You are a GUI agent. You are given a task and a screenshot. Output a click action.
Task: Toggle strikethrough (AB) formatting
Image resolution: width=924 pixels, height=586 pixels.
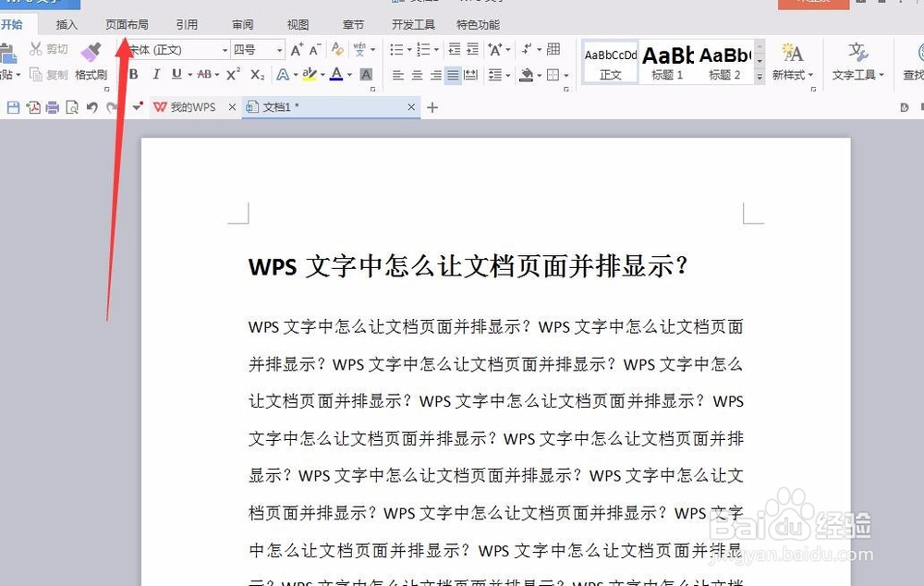pos(204,74)
